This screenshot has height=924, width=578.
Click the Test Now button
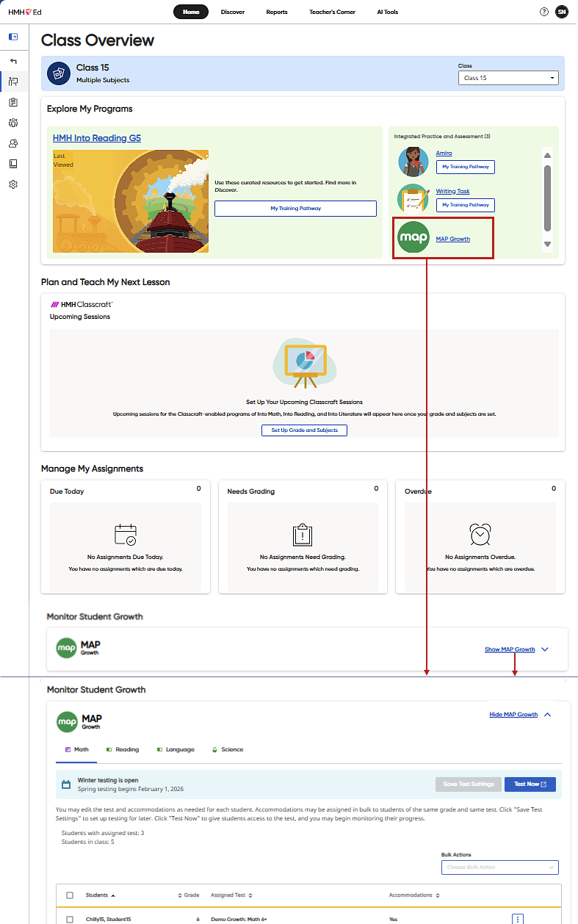[530, 784]
